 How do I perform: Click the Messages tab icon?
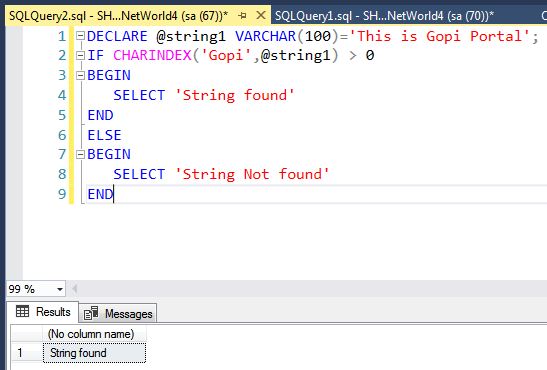[91, 313]
